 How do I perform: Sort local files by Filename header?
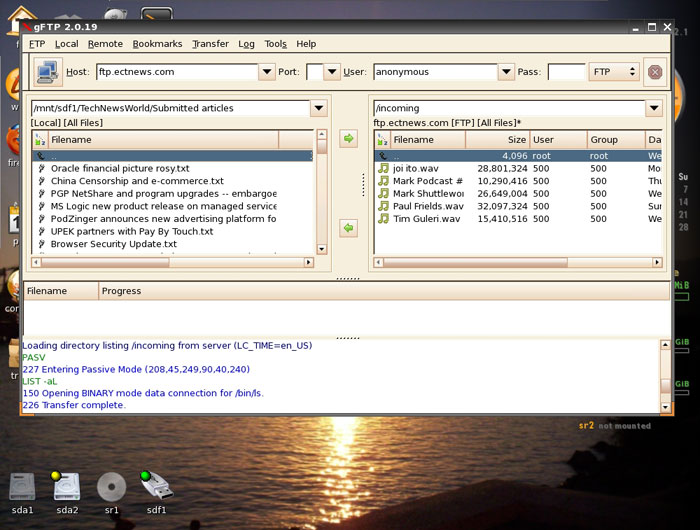pyautogui.click(x=163, y=140)
